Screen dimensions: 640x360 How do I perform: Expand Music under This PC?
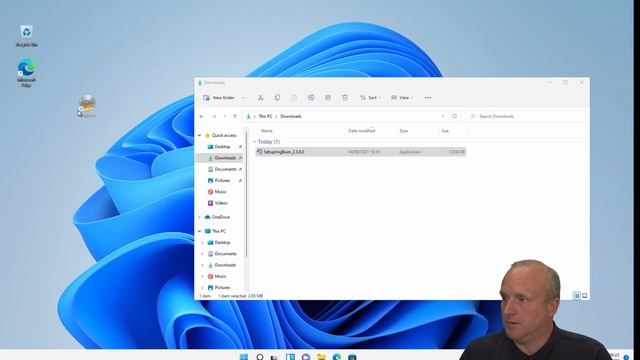(202, 276)
